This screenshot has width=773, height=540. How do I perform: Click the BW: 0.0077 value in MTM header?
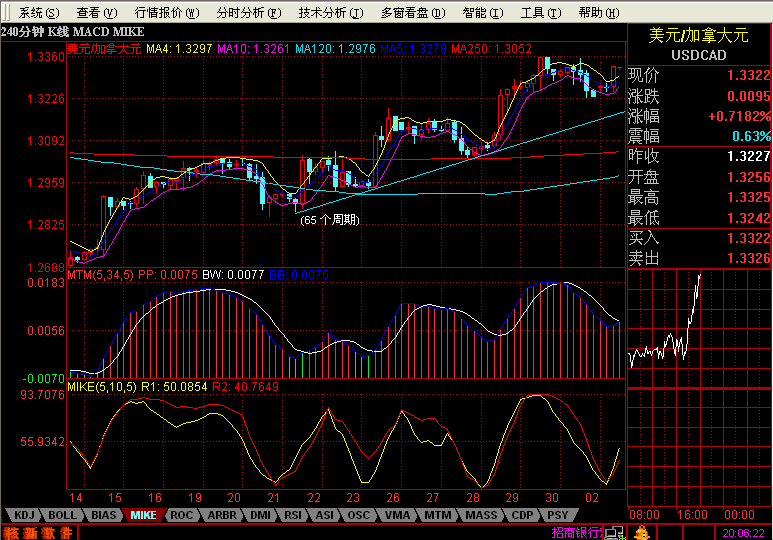(233, 275)
